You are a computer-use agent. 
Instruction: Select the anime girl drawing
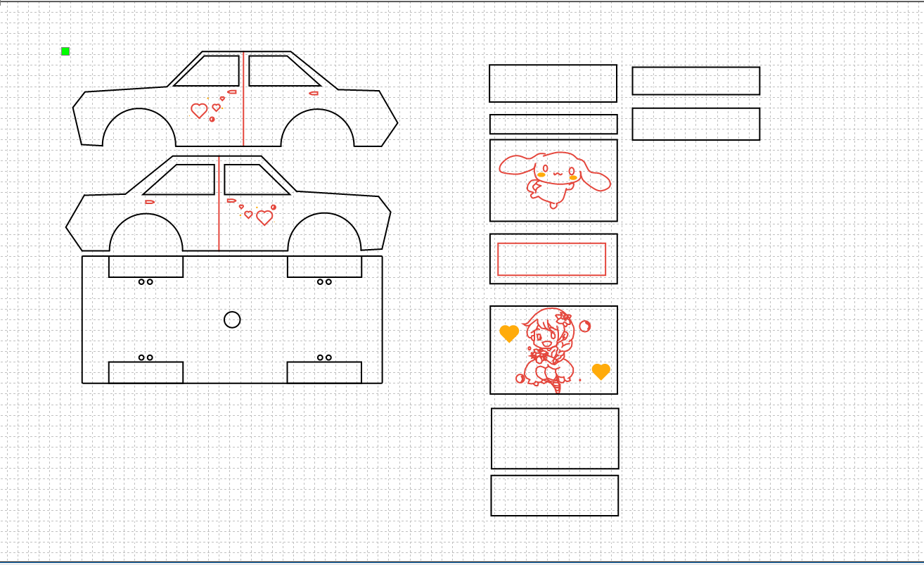[550, 350]
